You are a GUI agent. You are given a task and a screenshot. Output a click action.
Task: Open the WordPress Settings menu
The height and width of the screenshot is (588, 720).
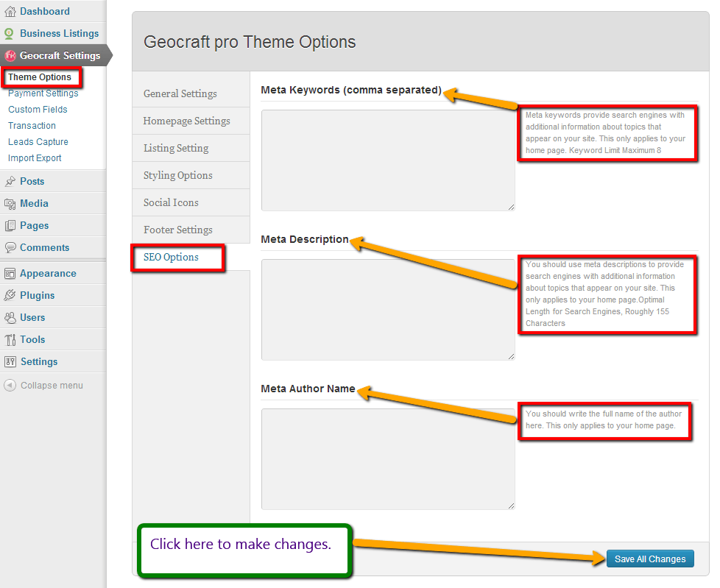[x=39, y=362]
